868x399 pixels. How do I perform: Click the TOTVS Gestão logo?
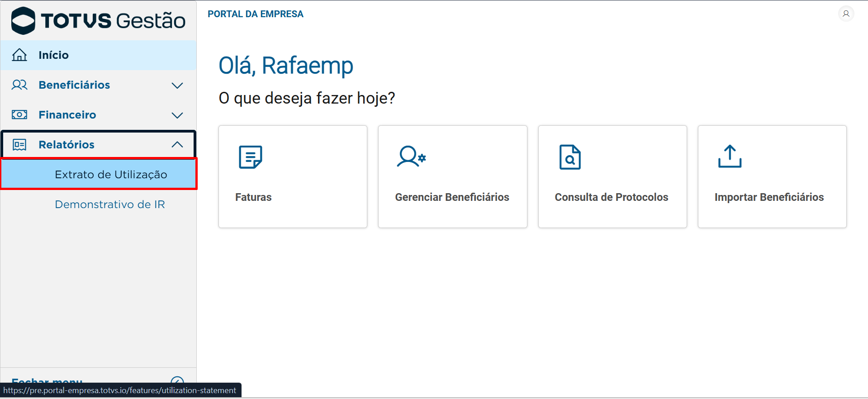(98, 21)
